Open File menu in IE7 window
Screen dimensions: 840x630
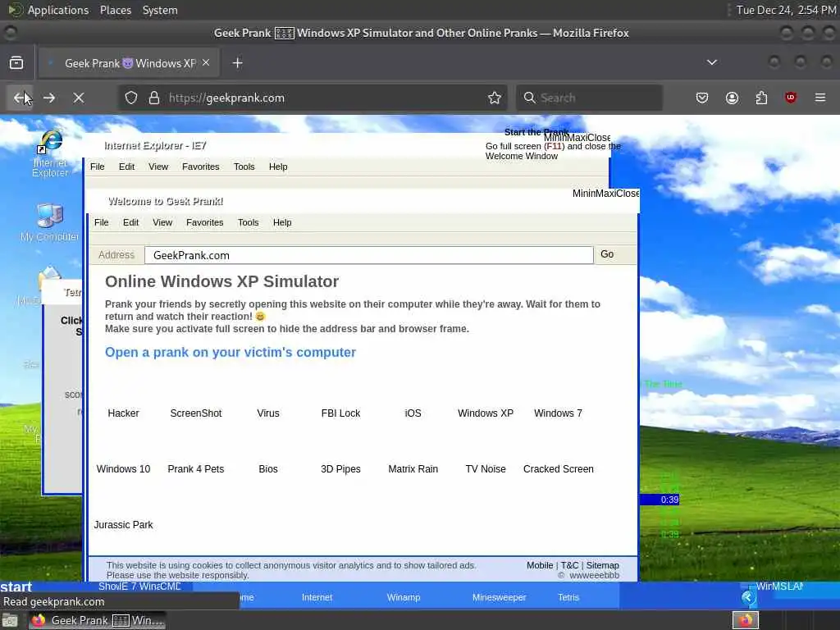(98, 167)
